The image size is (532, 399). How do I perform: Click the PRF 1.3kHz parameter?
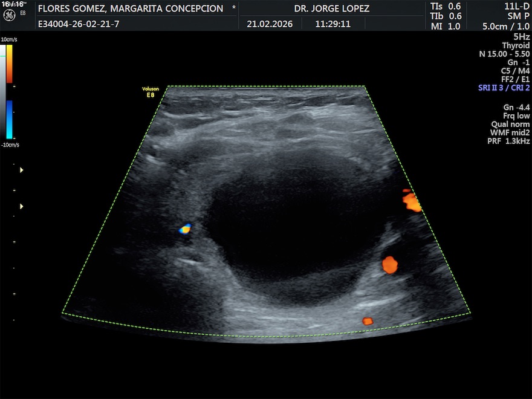coord(508,141)
